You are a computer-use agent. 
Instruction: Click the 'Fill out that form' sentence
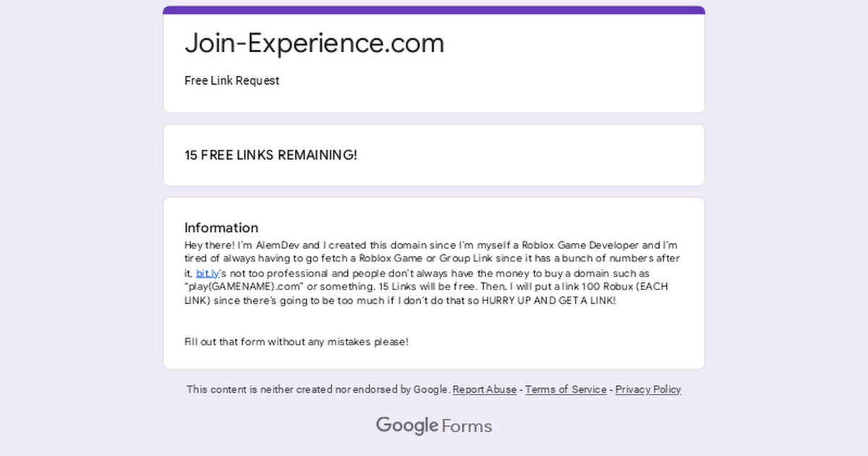click(297, 342)
